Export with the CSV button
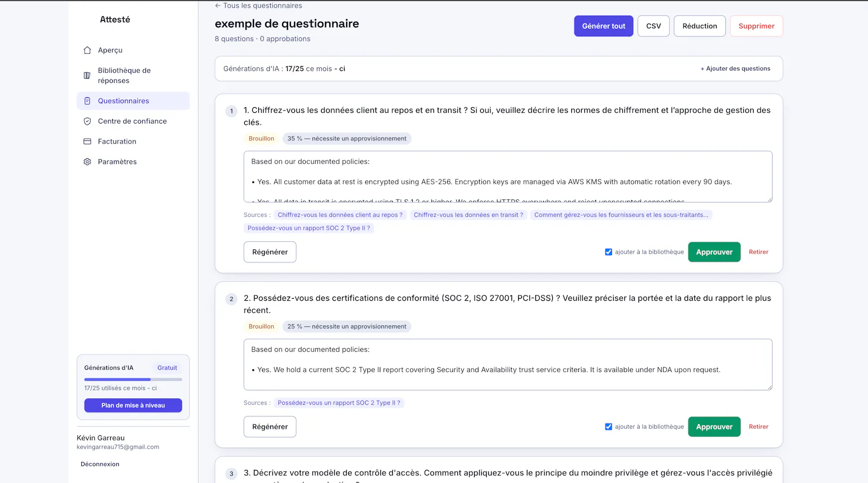This screenshot has height=483, width=868. (x=654, y=26)
